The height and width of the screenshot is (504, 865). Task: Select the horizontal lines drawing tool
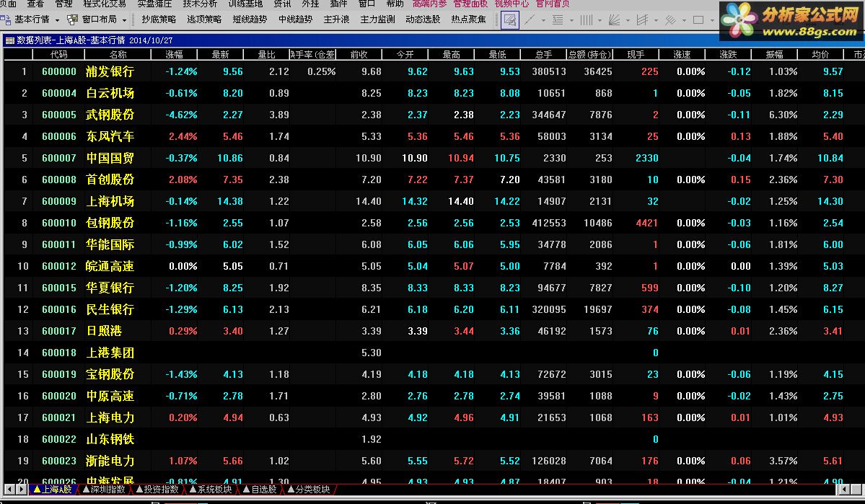(x=558, y=20)
